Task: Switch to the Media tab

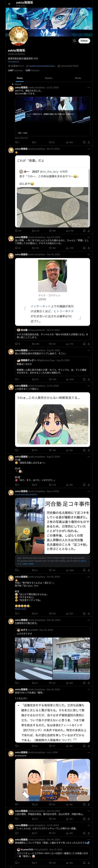Action: click(x=78, y=78)
